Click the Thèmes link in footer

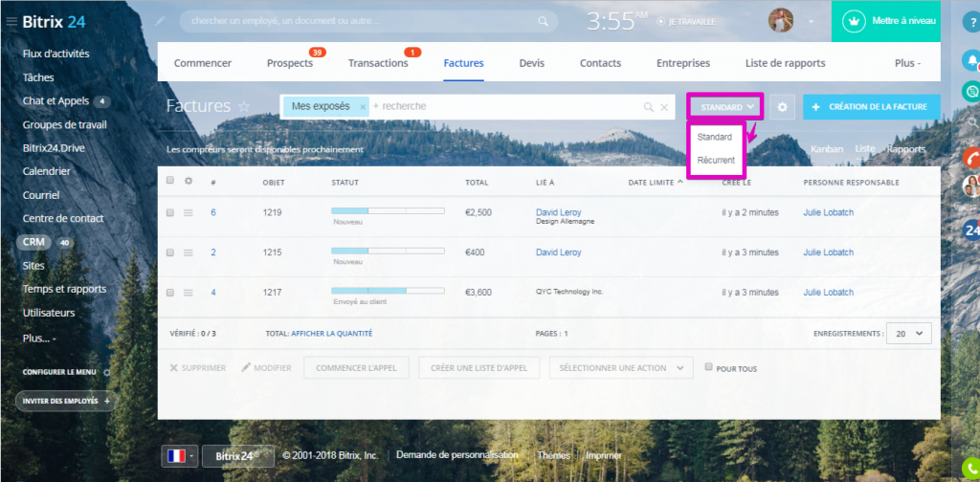pos(554,455)
